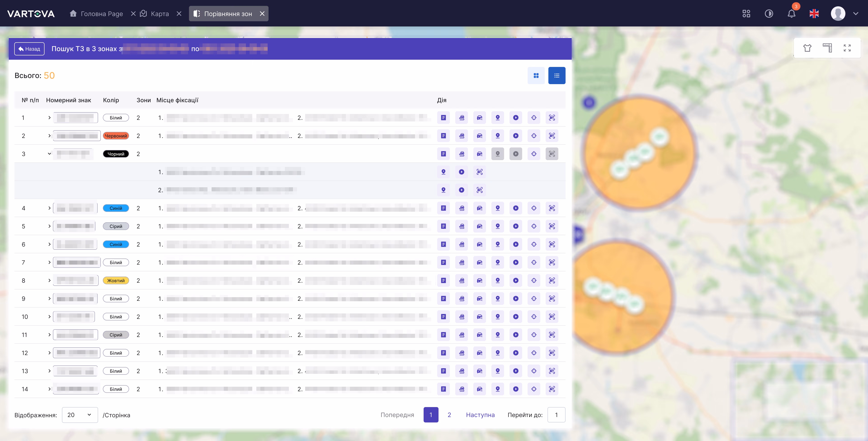
Task: Open the measuring ruler tool on the map
Action: click(827, 48)
